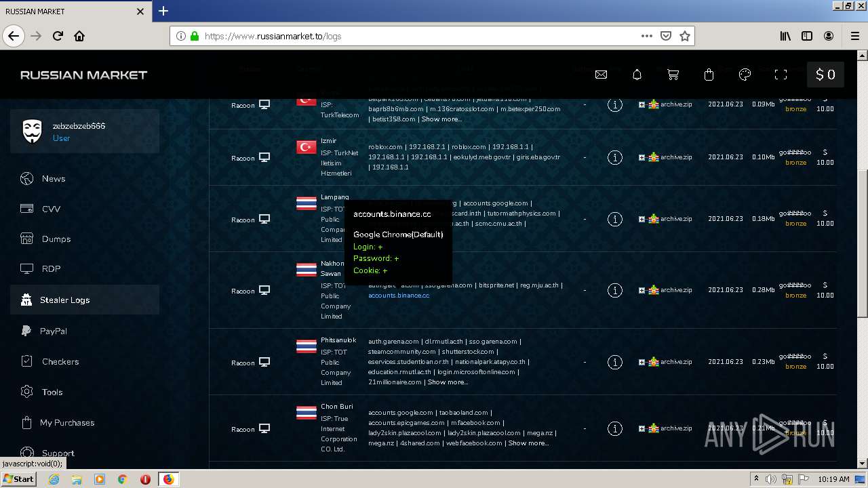Reload the page in Firefox
The height and width of the screenshot is (488, 868).
(58, 36)
